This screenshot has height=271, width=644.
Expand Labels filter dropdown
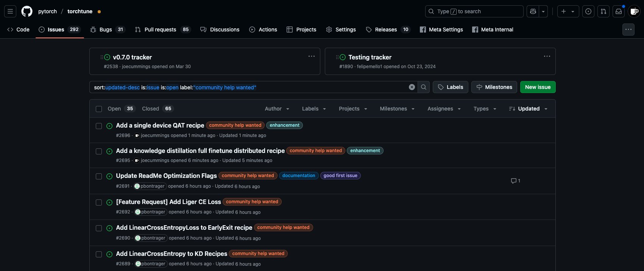coord(314,109)
